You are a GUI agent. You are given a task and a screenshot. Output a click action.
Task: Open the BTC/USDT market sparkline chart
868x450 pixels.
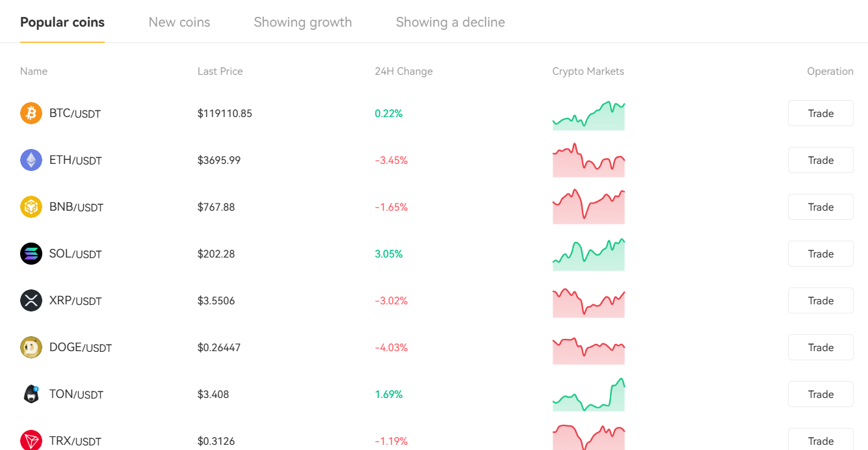pos(588,116)
